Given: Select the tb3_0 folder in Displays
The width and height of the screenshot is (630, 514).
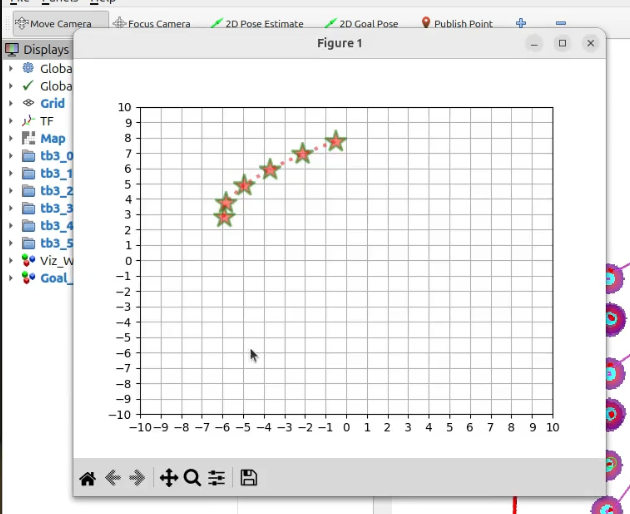Looking at the screenshot, I should pos(49,156).
